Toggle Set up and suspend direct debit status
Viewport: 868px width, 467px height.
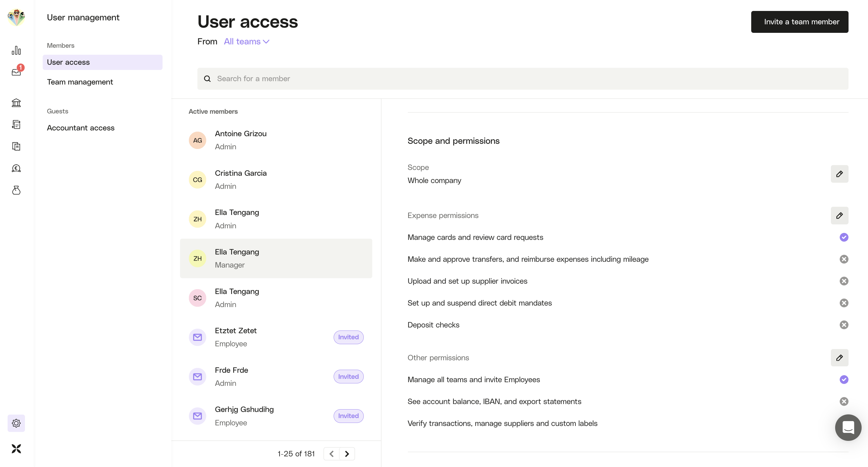(x=844, y=303)
